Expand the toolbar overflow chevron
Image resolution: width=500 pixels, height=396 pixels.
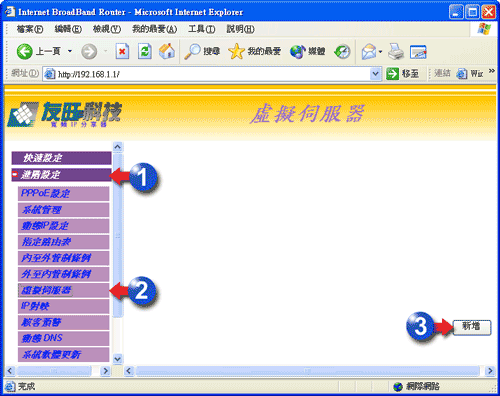[x=491, y=71]
